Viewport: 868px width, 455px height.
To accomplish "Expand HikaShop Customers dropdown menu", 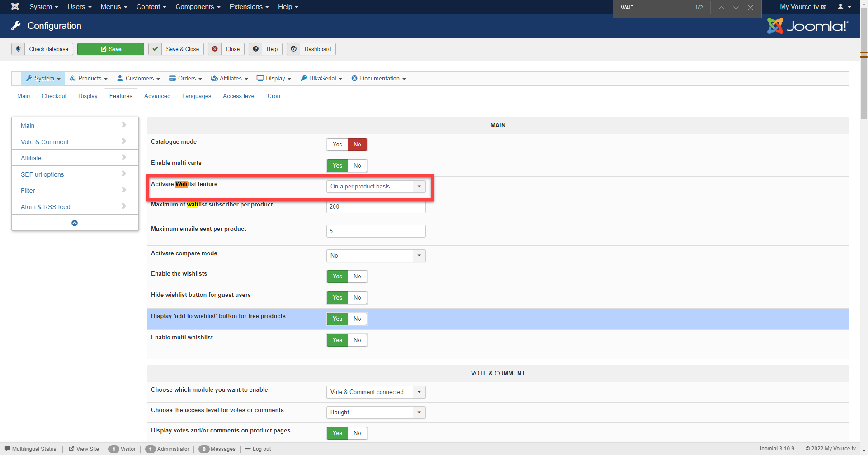I will coord(138,79).
